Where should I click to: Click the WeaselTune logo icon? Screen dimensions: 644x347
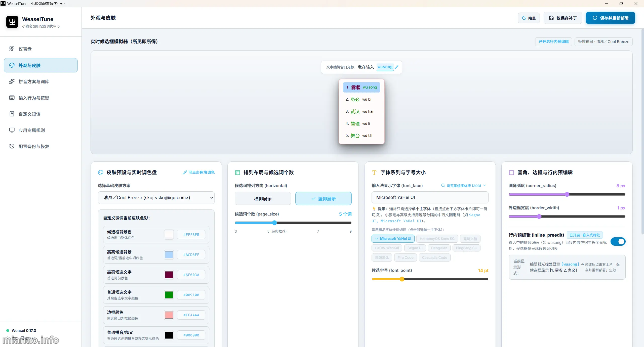(x=12, y=22)
